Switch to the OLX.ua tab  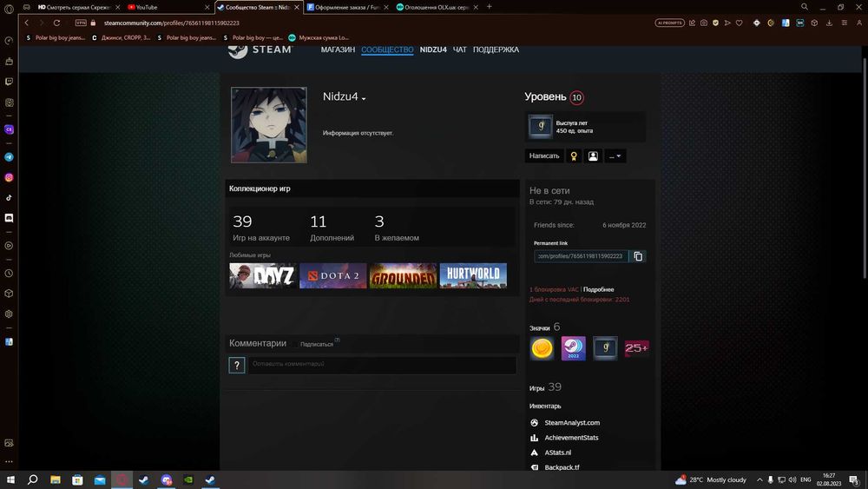(437, 7)
